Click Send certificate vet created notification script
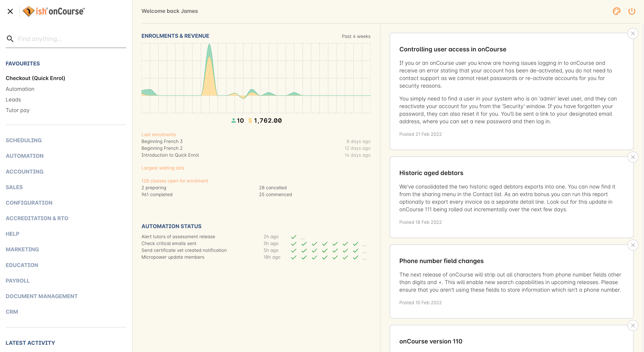The width and height of the screenshot is (644, 352). [x=184, y=250]
